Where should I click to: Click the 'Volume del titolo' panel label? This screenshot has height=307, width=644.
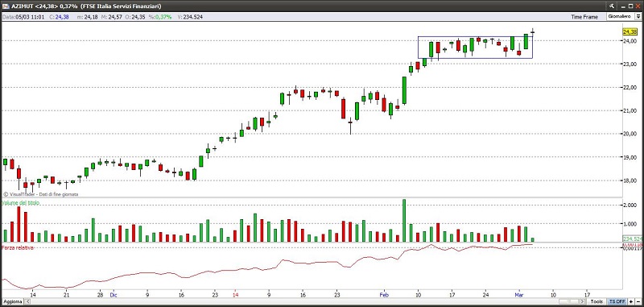(x=21, y=203)
